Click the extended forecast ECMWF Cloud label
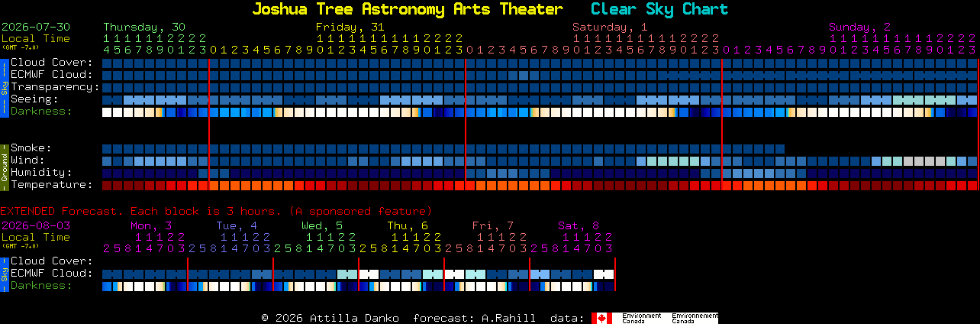Image resolution: width=980 pixels, height=324 pixels. click(52, 274)
